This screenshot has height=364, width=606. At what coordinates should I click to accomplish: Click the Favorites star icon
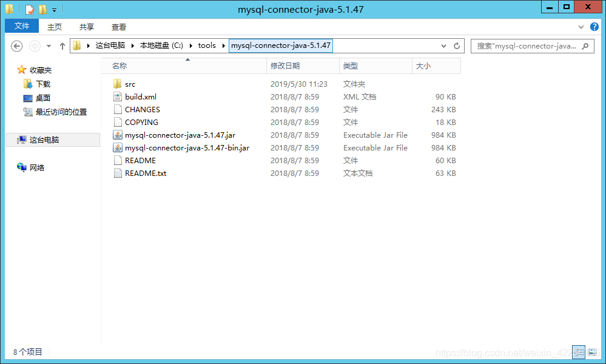click(21, 70)
